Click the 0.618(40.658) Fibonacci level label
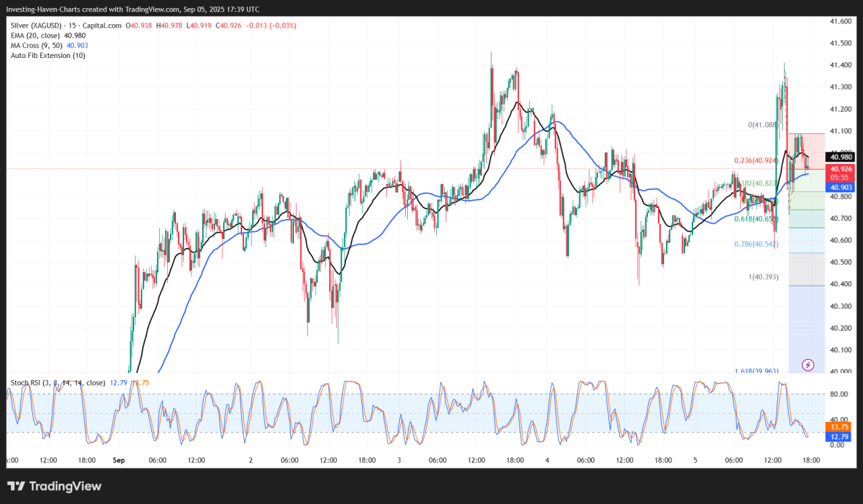The height and width of the screenshot is (504, 863). coord(756,219)
